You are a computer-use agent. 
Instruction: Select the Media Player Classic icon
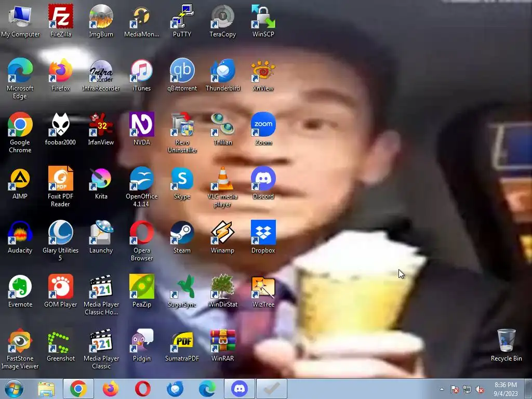[101, 349]
